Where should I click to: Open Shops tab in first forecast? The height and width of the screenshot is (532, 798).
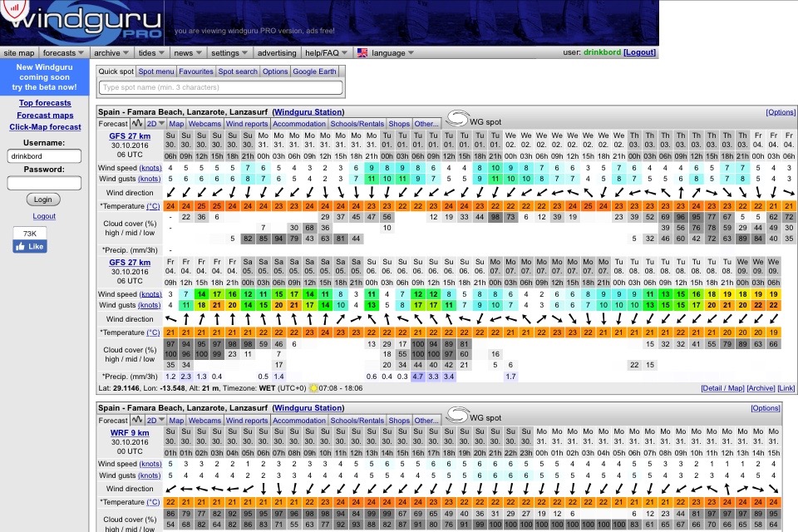[399, 124]
